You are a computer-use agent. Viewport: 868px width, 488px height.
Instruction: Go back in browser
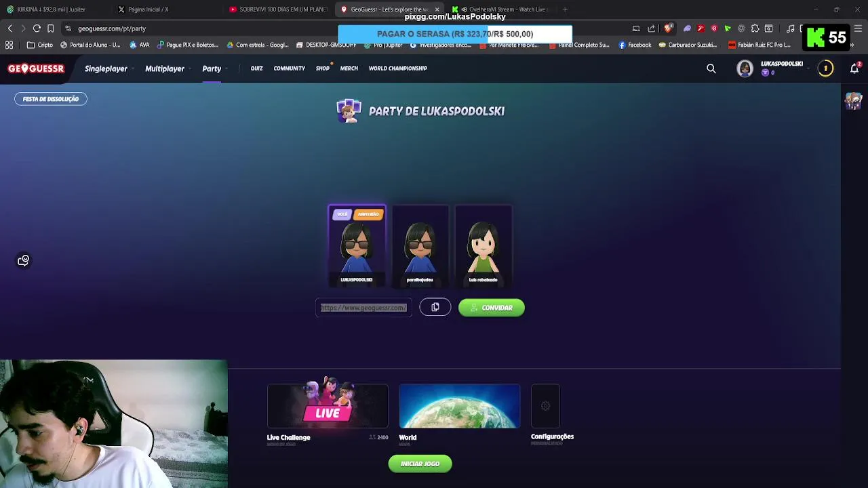tap(9, 28)
